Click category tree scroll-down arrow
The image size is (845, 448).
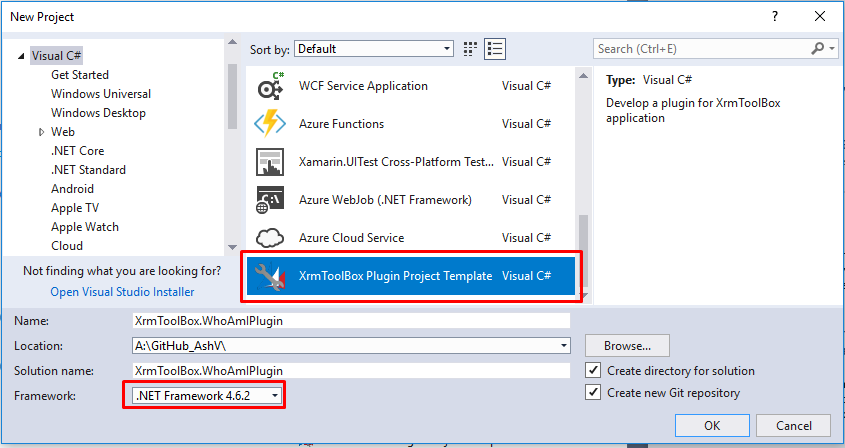coord(232,247)
